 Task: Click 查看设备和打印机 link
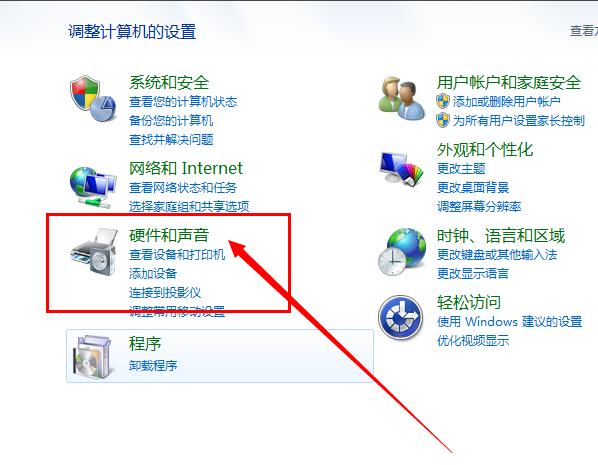[177, 254]
